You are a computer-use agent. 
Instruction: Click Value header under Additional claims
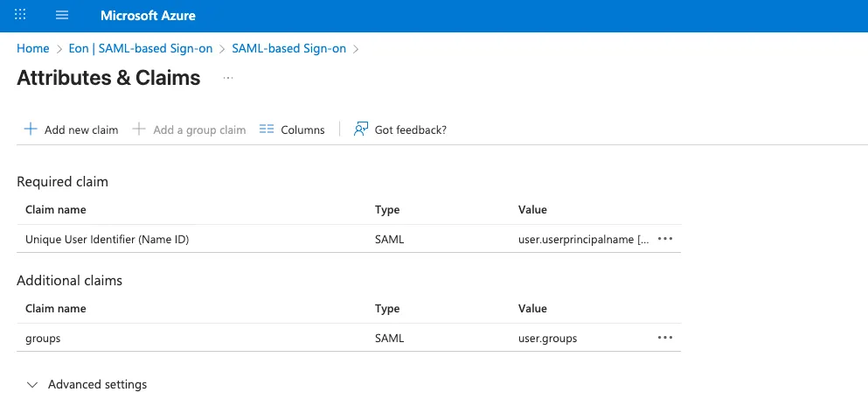[532, 308]
